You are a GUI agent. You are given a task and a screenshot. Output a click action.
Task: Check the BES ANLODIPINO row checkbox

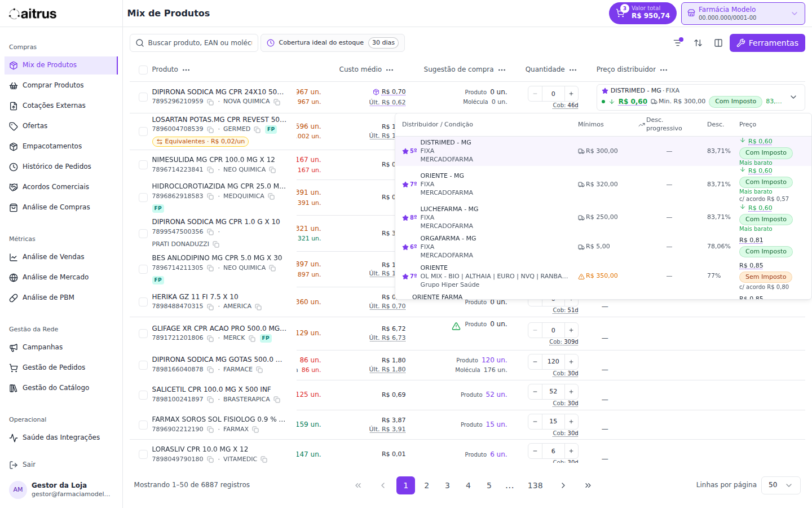[x=143, y=269]
